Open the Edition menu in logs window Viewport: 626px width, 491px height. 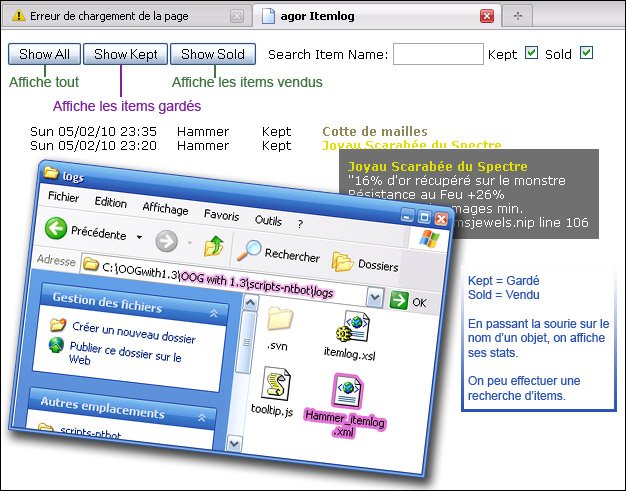(x=111, y=202)
